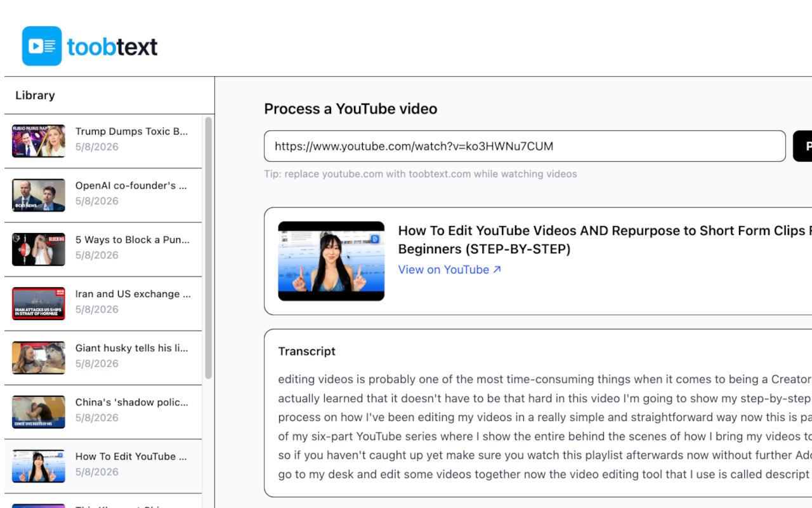
Task: Open the Giant husky tells his li... thumbnail
Action: point(39,358)
